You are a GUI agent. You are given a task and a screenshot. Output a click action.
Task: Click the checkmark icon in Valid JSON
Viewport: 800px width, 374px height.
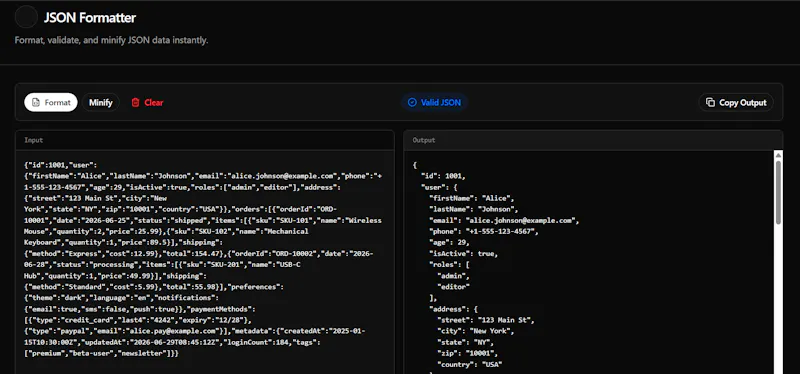click(412, 102)
